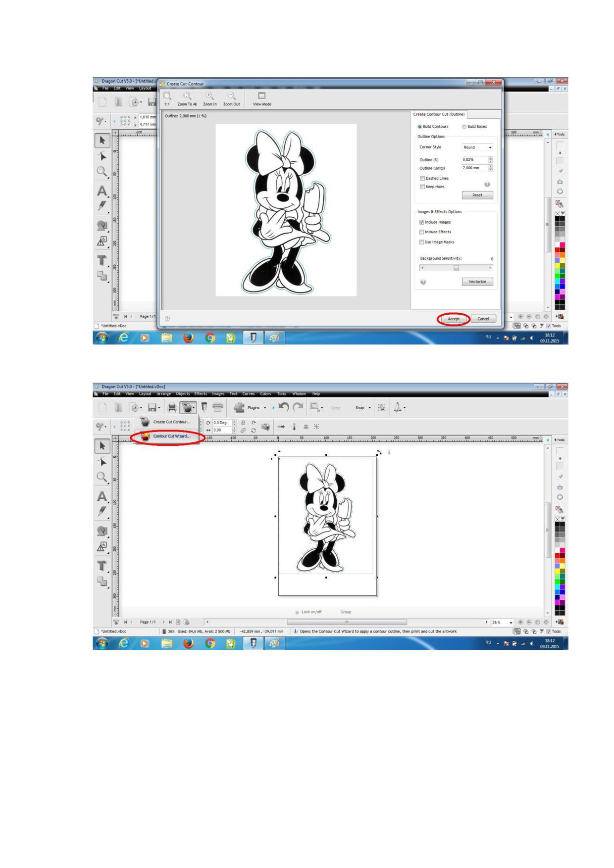614x868 pixels.
Task: Click the Print icon in the main toolbar
Action: [172, 408]
